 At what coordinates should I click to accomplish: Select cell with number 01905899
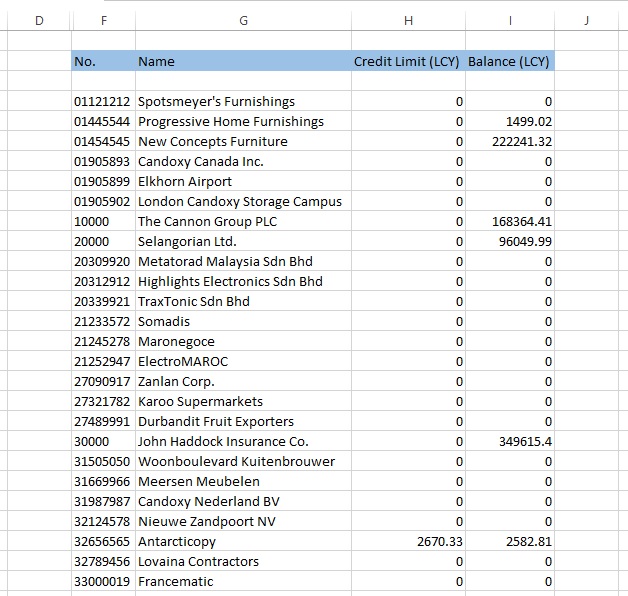tap(104, 181)
